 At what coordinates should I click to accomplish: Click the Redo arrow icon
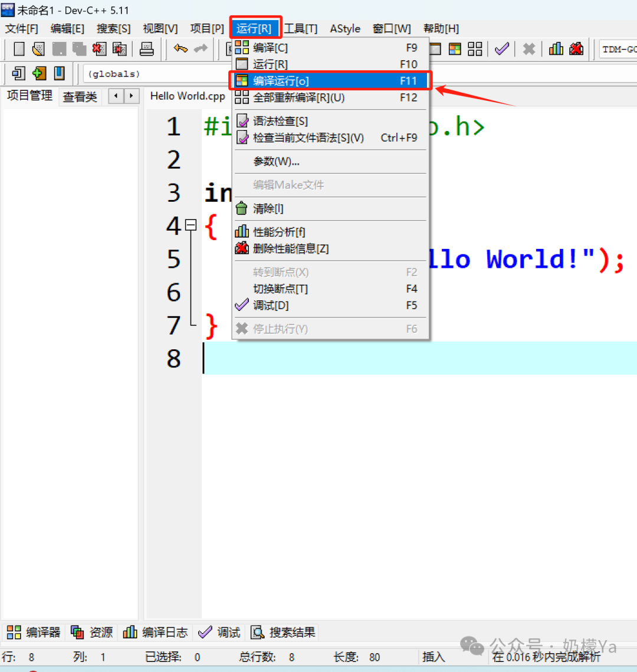click(x=201, y=48)
